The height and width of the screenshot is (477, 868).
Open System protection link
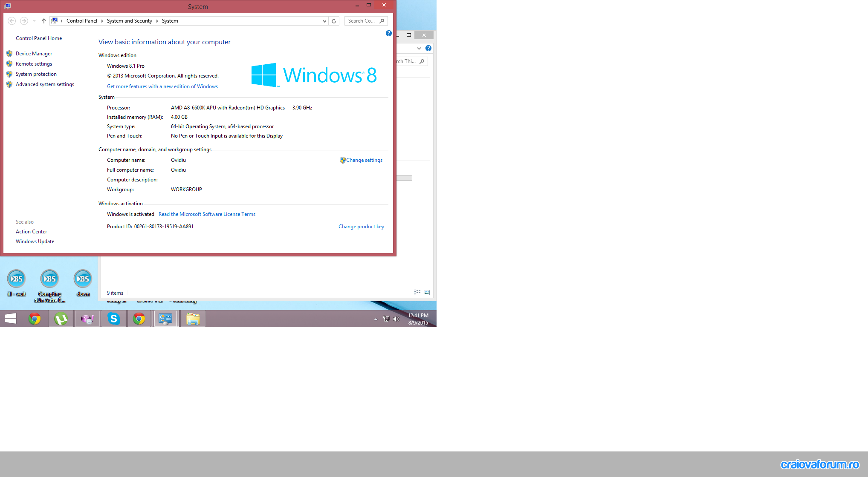[36, 74]
